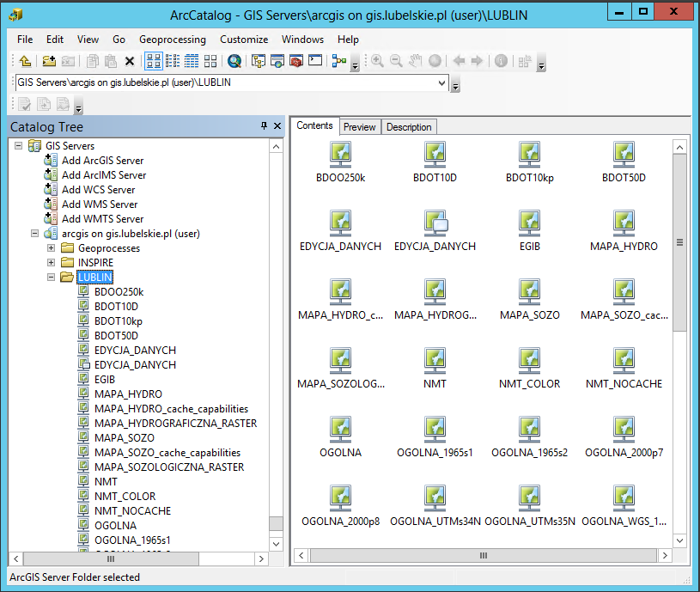700x592 pixels.
Task: Open the View menu
Action: [88, 40]
